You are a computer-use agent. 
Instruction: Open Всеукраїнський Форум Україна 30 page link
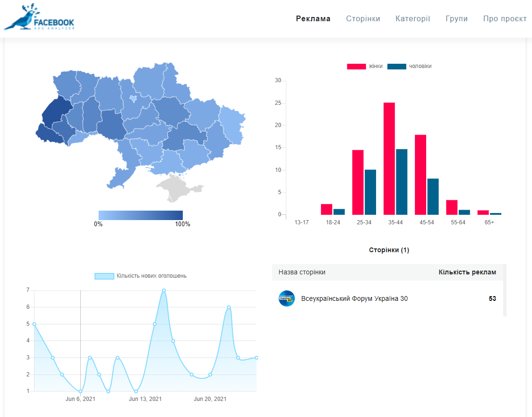pos(354,298)
